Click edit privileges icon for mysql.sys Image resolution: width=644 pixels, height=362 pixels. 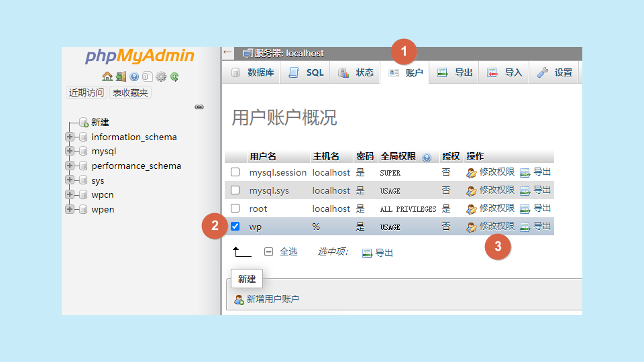point(471,191)
